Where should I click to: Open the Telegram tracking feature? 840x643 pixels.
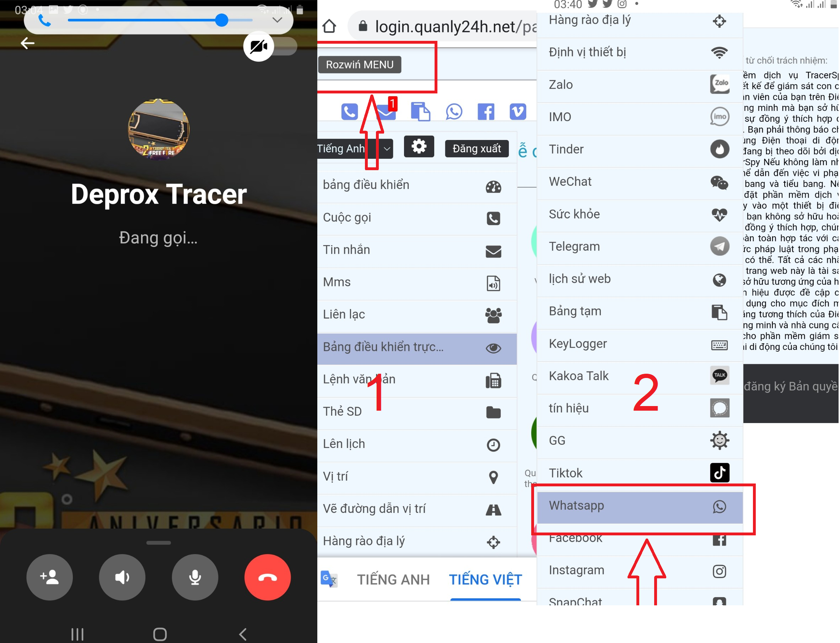click(x=637, y=247)
